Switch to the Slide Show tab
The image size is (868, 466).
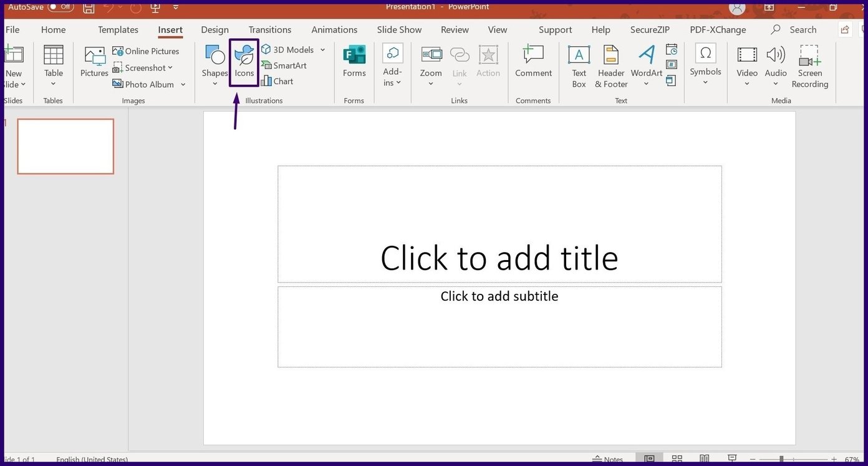tap(399, 29)
